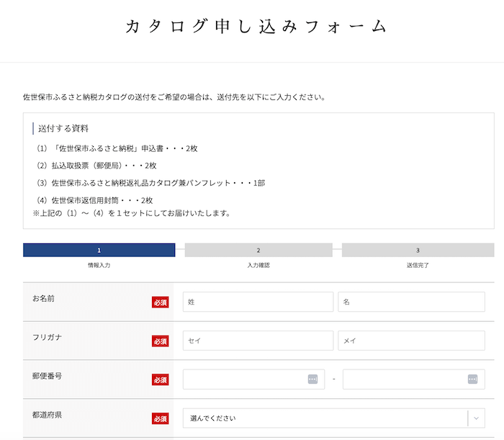Viewport: 504px width, 440px height.
Task: Click the 必須 badge beside フリガナ
Action: [x=160, y=341]
